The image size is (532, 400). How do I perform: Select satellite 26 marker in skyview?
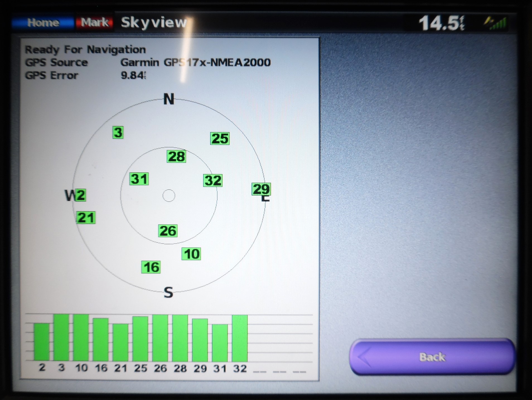pyautogui.click(x=168, y=231)
